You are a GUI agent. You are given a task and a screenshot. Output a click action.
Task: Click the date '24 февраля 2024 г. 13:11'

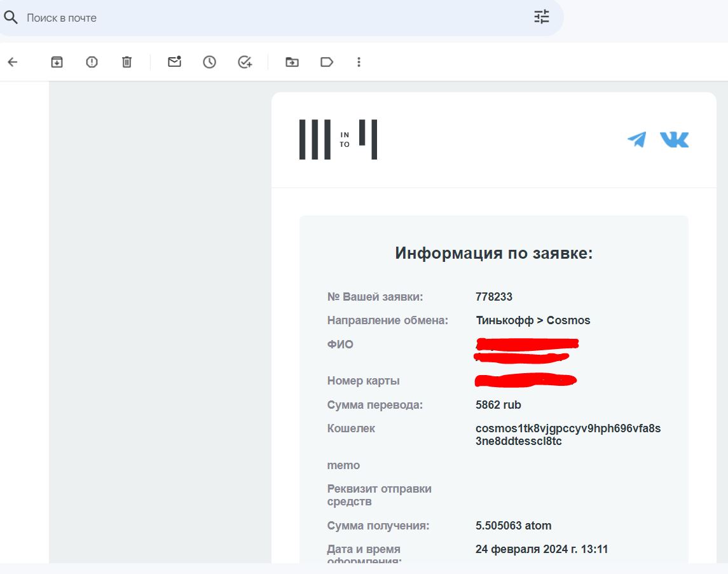[541, 549]
